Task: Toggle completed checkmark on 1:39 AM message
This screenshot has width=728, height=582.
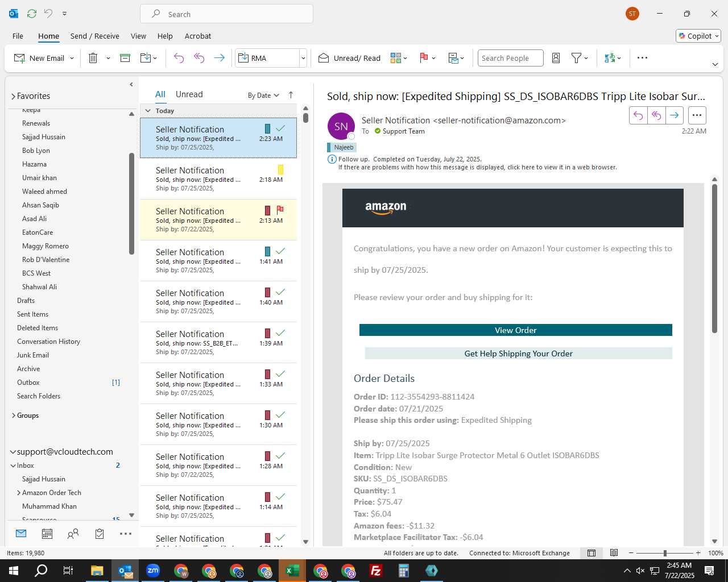Action: coord(280,333)
